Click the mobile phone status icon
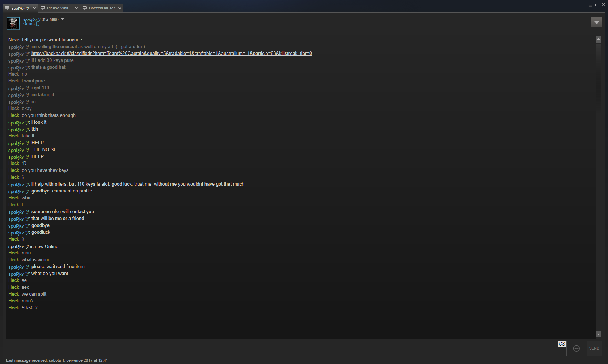The width and height of the screenshot is (608, 364). [37, 24]
